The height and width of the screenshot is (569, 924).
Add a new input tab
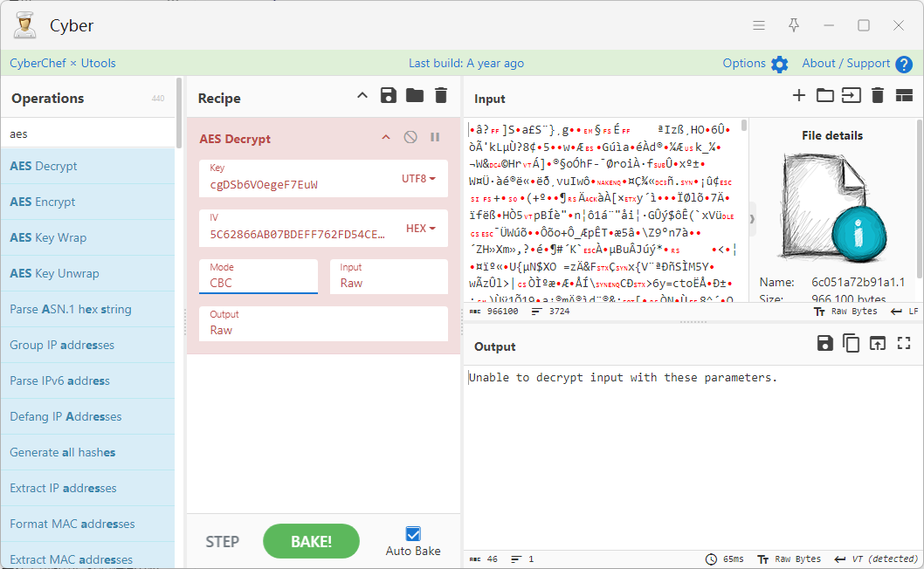coord(798,95)
